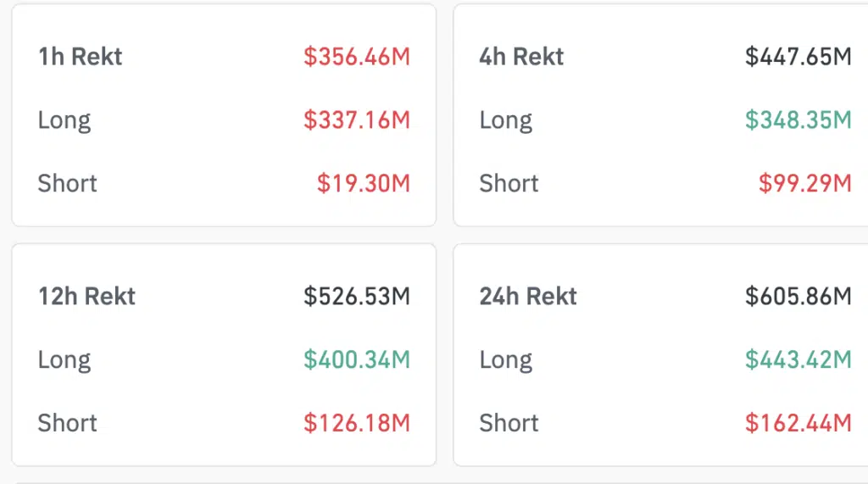Click the Long label in 12h Rekt card
The height and width of the screenshot is (484, 868).
[64, 359]
